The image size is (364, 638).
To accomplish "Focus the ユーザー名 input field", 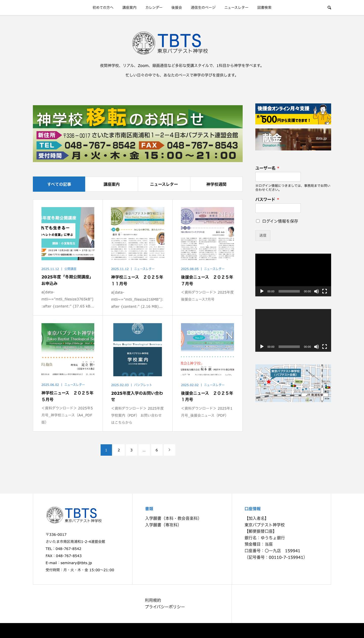I will 278,177.
